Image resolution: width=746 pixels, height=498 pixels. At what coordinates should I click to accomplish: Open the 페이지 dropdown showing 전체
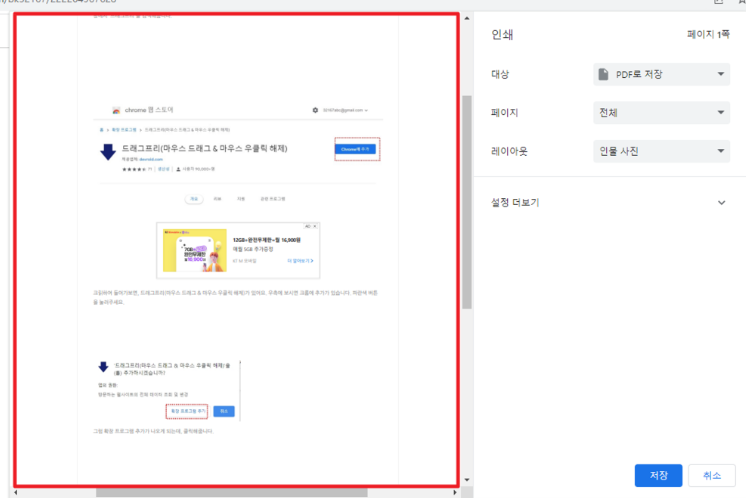661,113
